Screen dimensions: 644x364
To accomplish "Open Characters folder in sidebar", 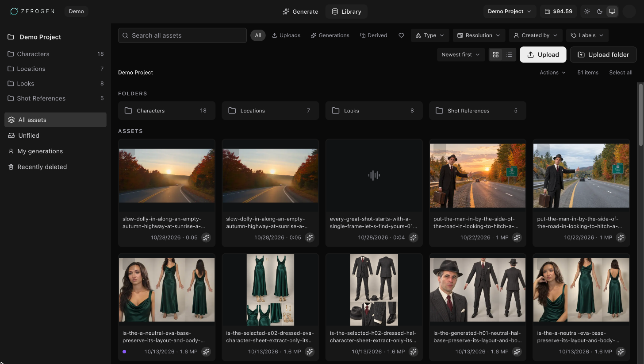I will (55, 54).
